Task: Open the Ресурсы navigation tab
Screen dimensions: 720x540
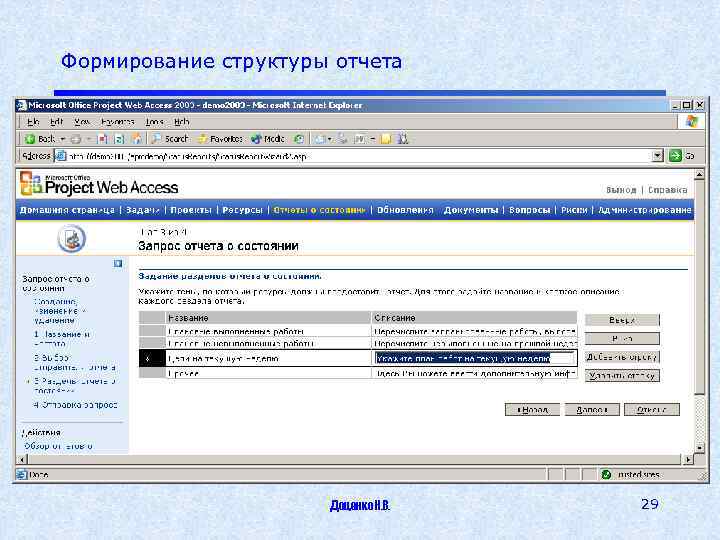Action: 242,210
